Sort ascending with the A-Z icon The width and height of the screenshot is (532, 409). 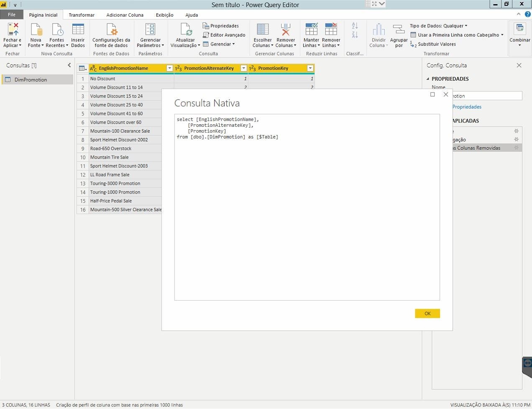point(355,26)
